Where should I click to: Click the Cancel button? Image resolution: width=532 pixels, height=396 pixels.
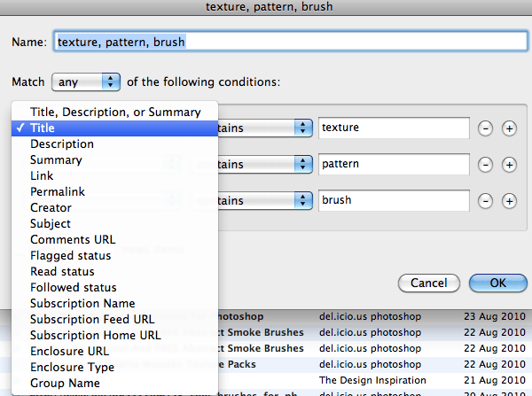pos(429,283)
